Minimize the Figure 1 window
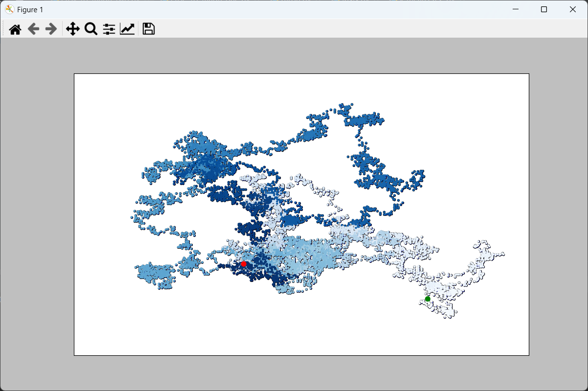The image size is (588, 391). pos(515,9)
